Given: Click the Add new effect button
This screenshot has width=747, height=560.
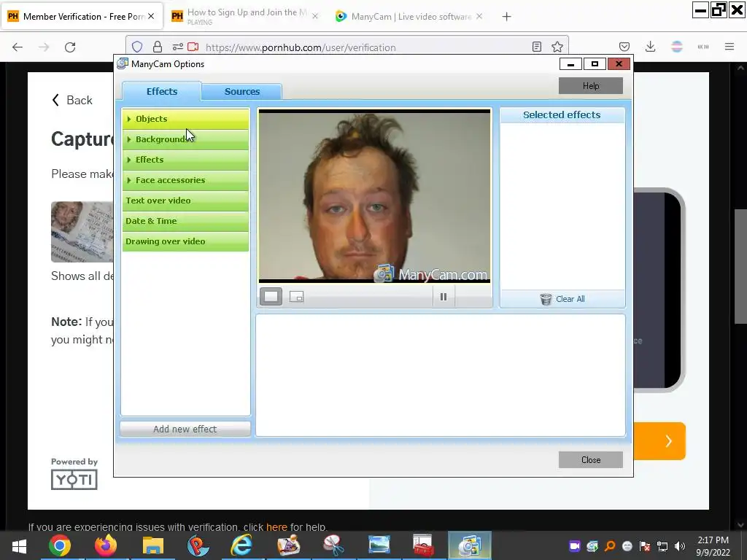Looking at the screenshot, I should [x=185, y=429].
